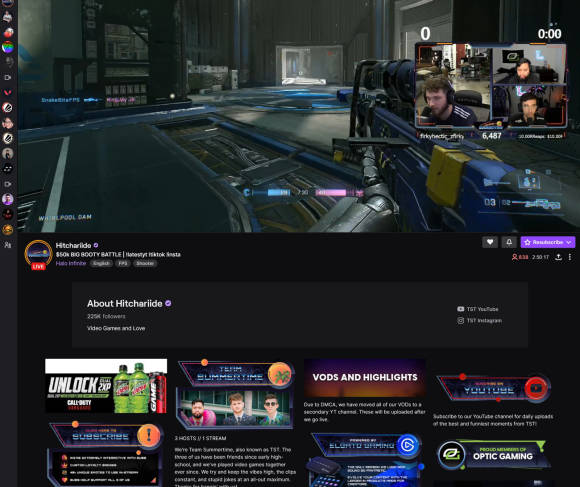Screen dimensions: 580x487
Task: Open the red Valorant logo channel in sidebar
Action: pos(8,92)
